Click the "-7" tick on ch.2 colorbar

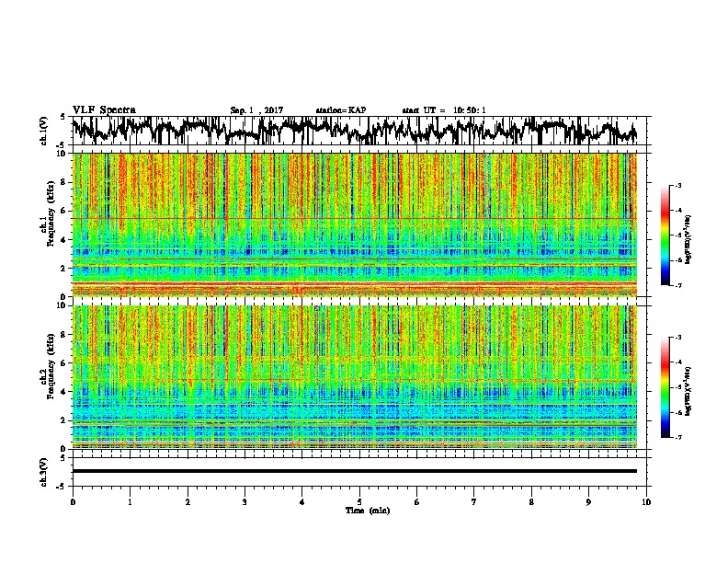(678, 437)
